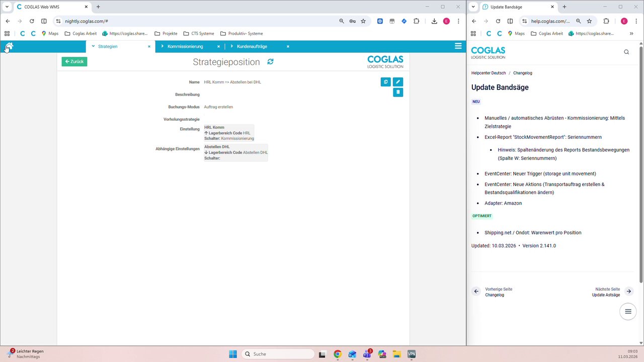The width and height of the screenshot is (644, 362).
Task: Expand the Kommissionierung tab chevron
Action: [162, 46]
